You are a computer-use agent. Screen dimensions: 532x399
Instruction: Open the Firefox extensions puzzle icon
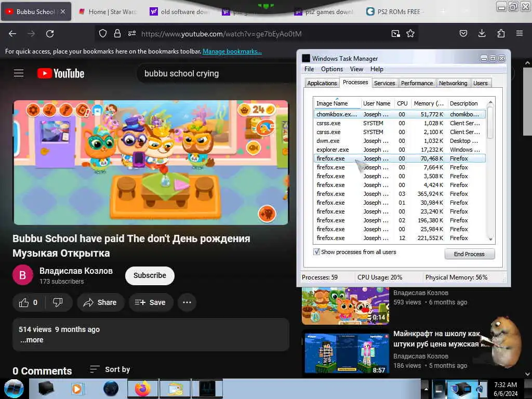click(501, 33)
